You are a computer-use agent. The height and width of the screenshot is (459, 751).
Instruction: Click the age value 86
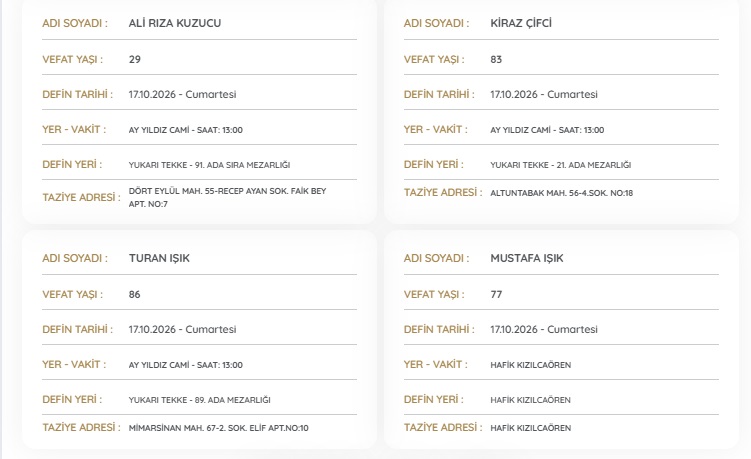pos(135,295)
